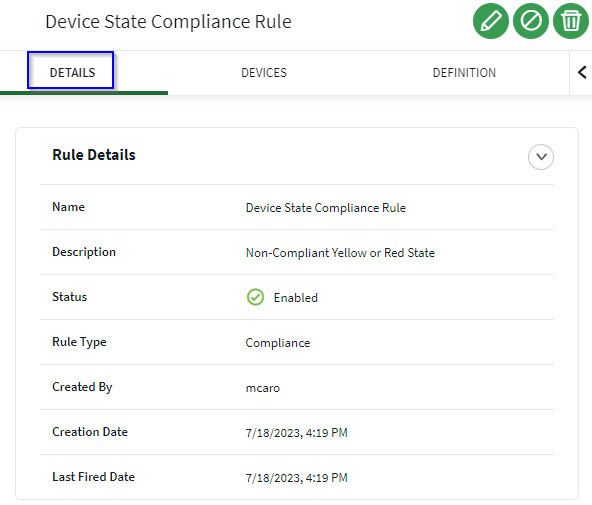
Task: Click the Name value Device State Compliance Rule
Action: pyautogui.click(x=325, y=208)
